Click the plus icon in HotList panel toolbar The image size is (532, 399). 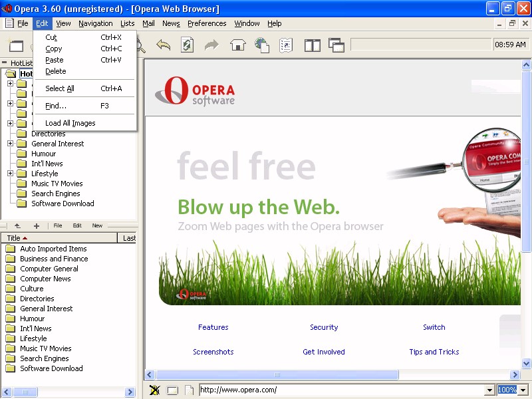[37, 225]
